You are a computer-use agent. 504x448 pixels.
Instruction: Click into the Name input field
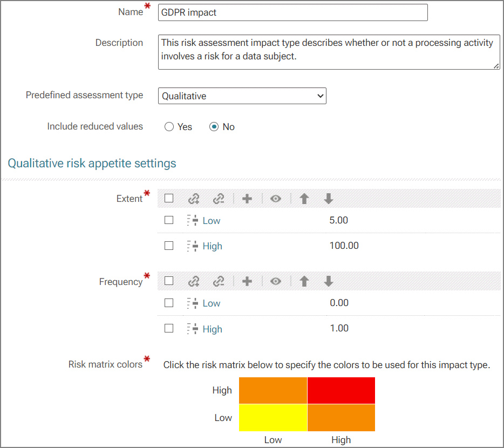point(293,12)
